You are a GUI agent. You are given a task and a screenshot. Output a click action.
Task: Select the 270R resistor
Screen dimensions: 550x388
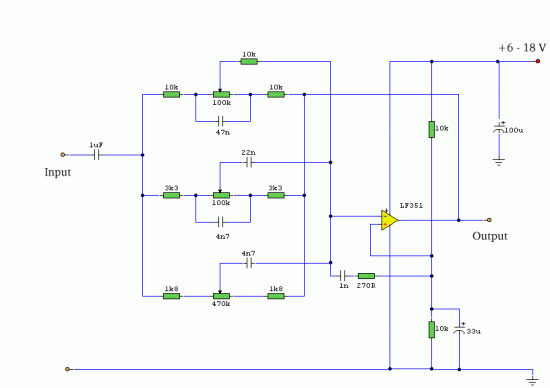coord(366,276)
